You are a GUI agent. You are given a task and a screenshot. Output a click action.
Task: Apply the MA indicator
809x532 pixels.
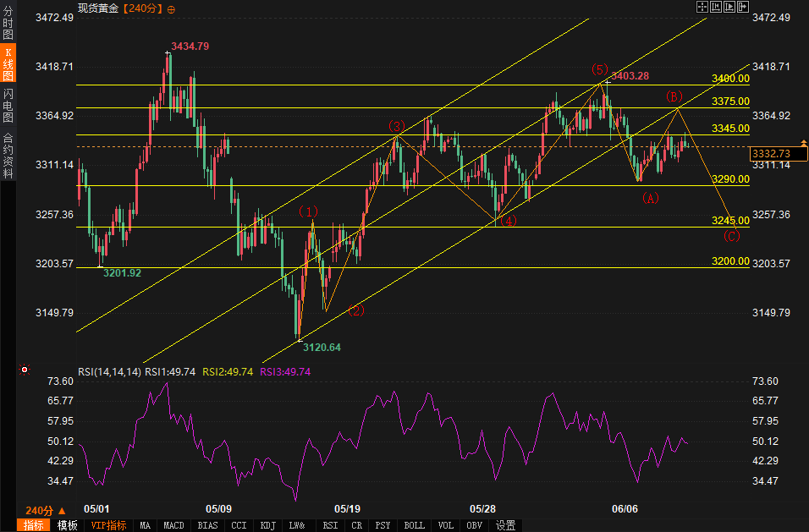(146, 525)
